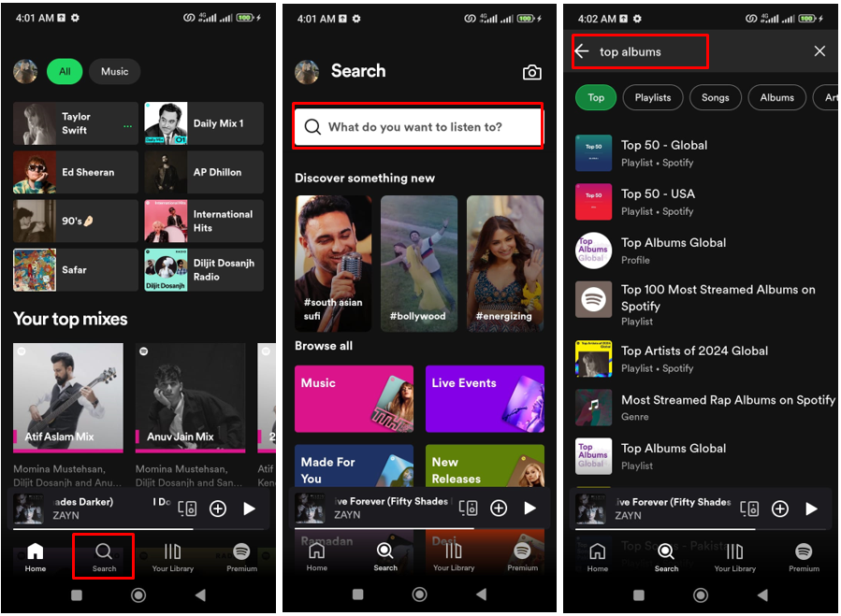
Task: Open the 'New Releases' browse card
Action: [485, 466]
